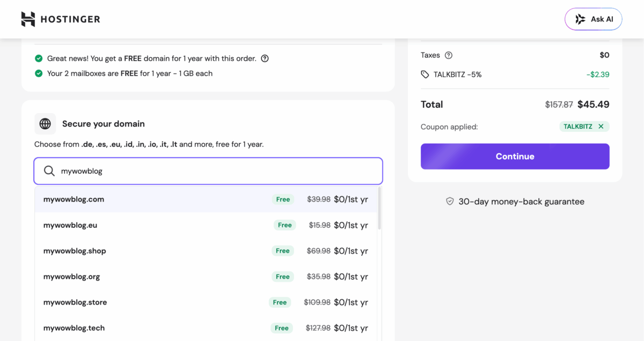The width and height of the screenshot is (644, 341).
Task: Click the -$2.39 discount amount
Action: coord(598,75)
